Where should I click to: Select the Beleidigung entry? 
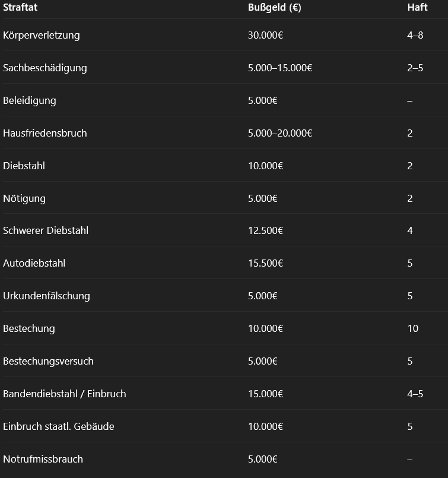tap(29, 100)
